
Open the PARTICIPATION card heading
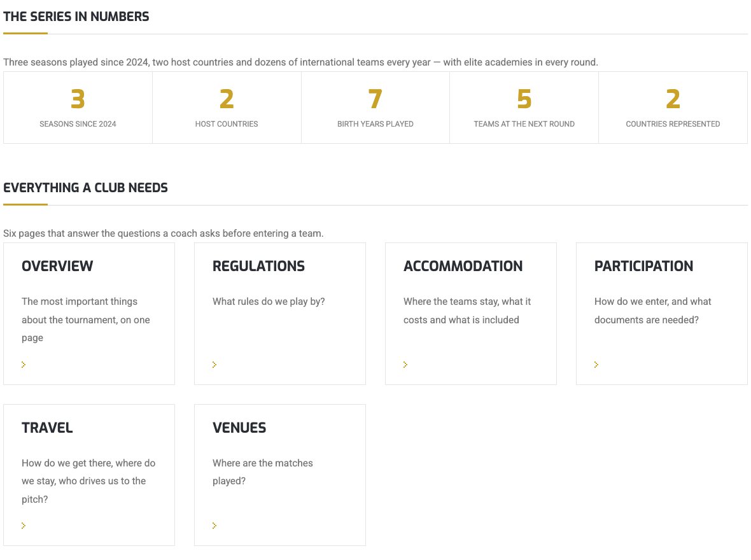click(x=643, y=266)
